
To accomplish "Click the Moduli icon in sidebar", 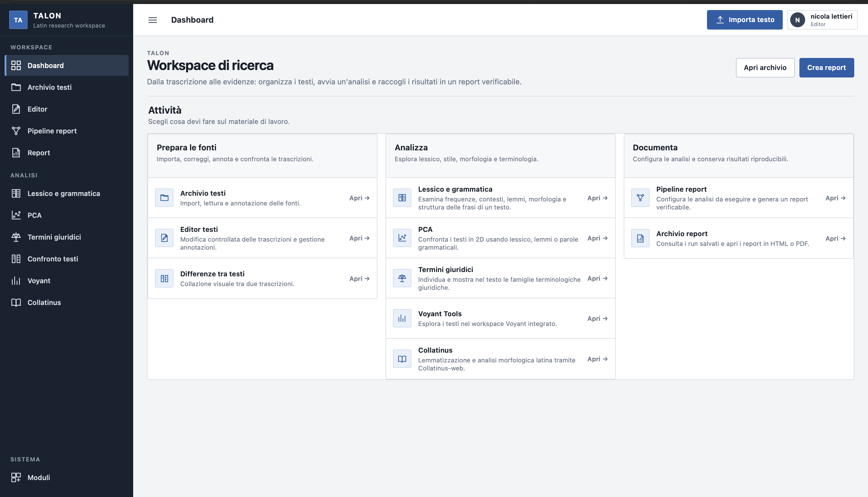I will point(16,477).
